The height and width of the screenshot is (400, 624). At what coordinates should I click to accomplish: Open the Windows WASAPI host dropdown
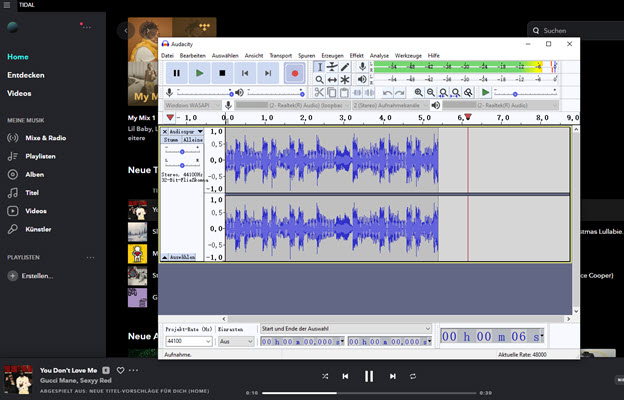pyautogui.click(x=192, y=105)
